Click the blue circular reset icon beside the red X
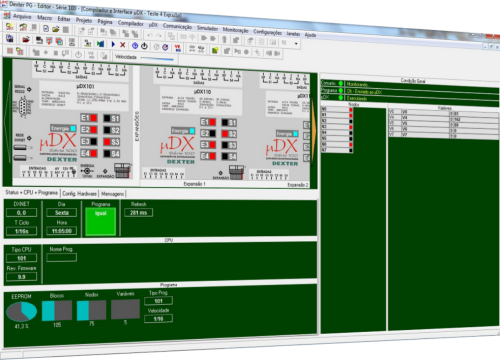This screenshot has height=360, width=500. pos(135,45)
